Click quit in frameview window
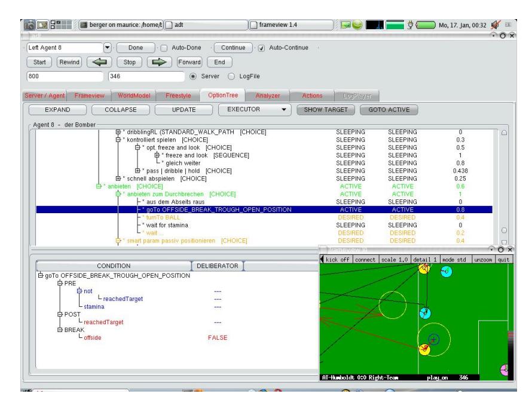Screen dimensions: 532x409 [503, 260]
